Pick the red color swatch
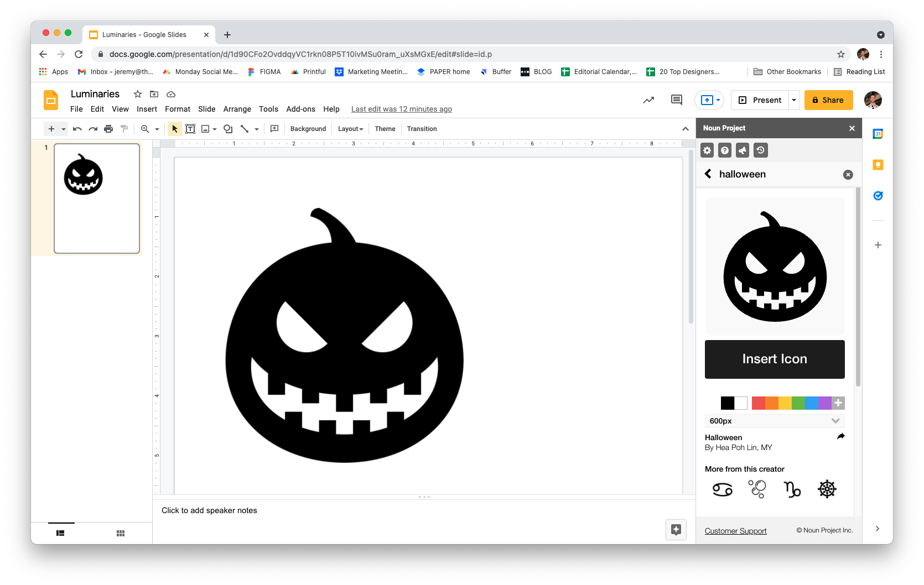Screen dimensions: 924x585 [x=758, y=403]
